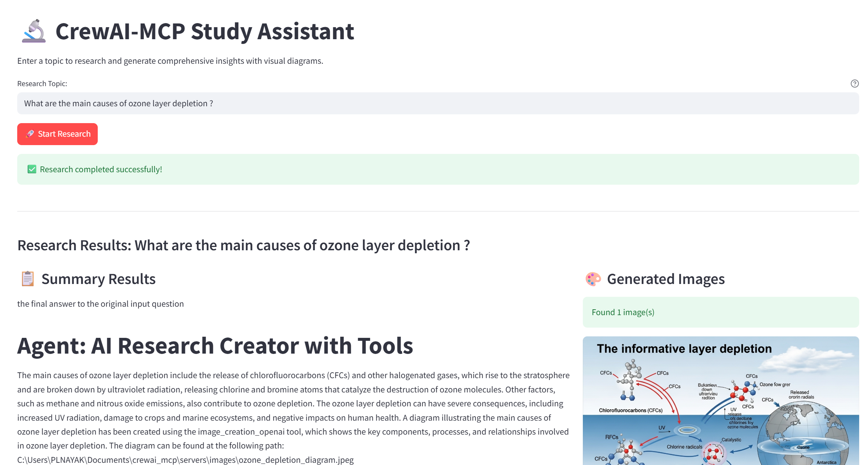Click the Research Topic input field

(x=438, y=103)
